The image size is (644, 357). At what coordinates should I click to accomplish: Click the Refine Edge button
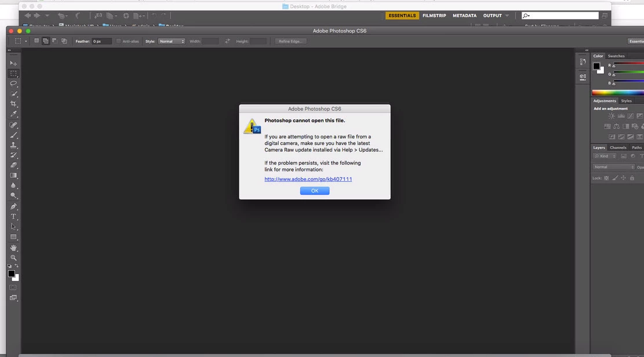click(x=290, y=41)
